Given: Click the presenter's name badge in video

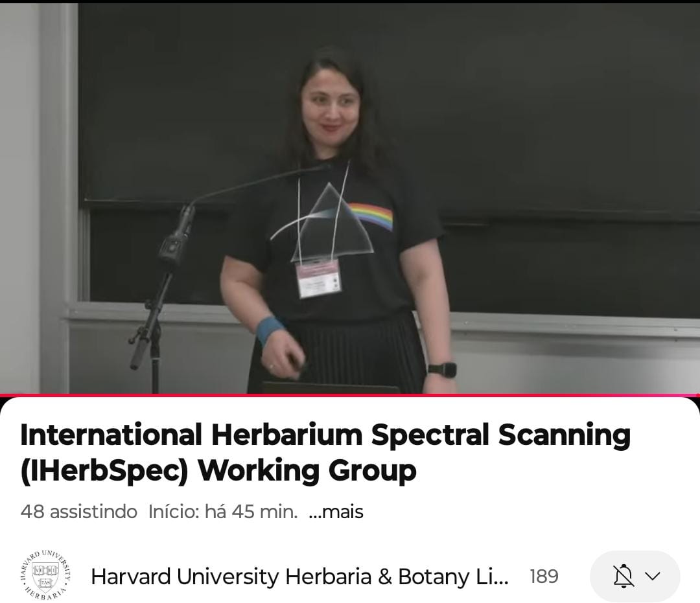Looking at the screenshot, I should pyautogui.click(x=318, y=279).
